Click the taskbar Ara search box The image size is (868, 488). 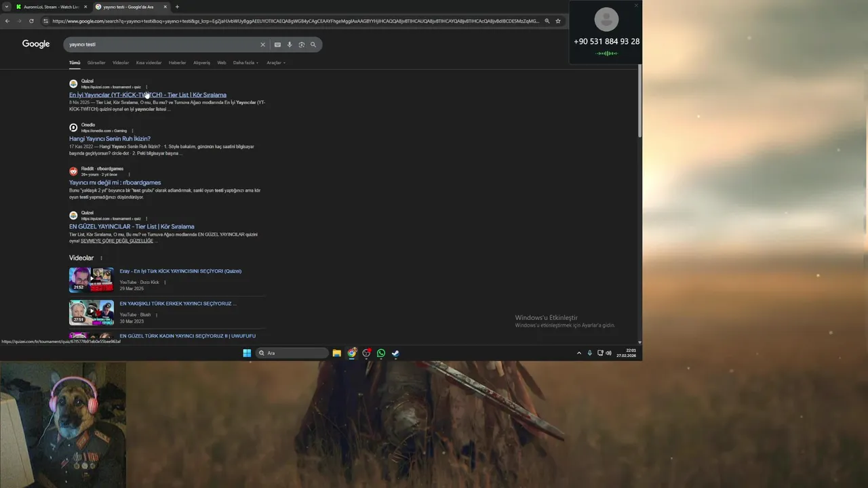(x=292, y=353)
